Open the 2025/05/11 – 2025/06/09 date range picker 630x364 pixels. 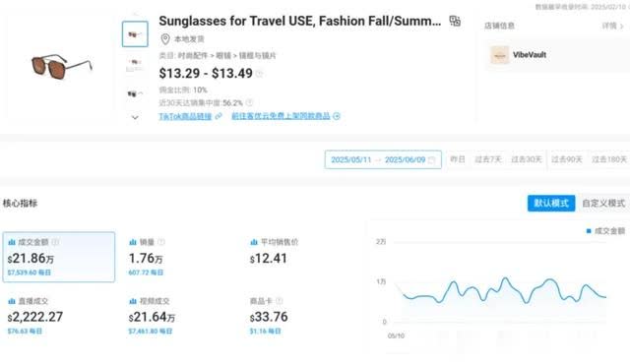pos(383,159)
